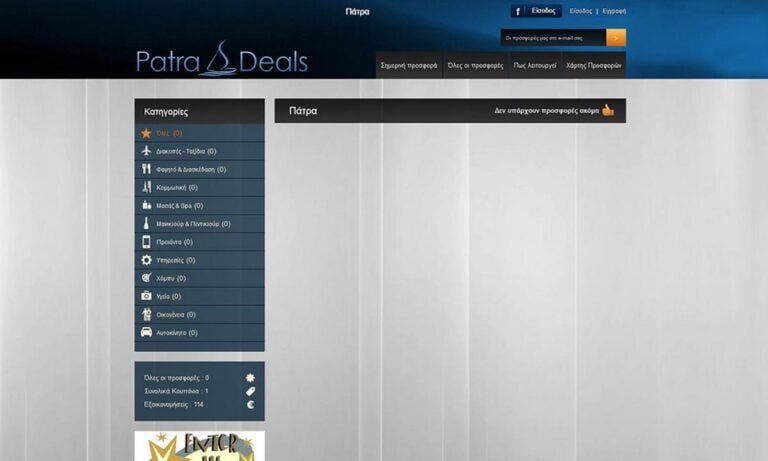Image resolution: width=768 pixels, height=461 pixels.
Task: Click the car icon for Αυτοκίνητο
Action: (146, 332)
